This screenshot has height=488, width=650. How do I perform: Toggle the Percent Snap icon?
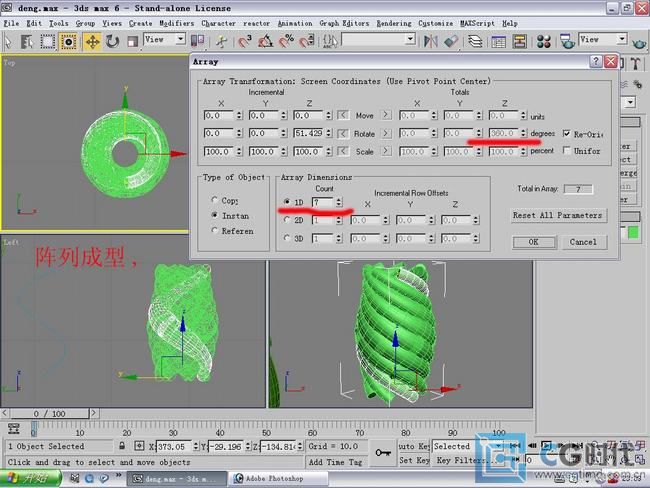tap(286, 41)
